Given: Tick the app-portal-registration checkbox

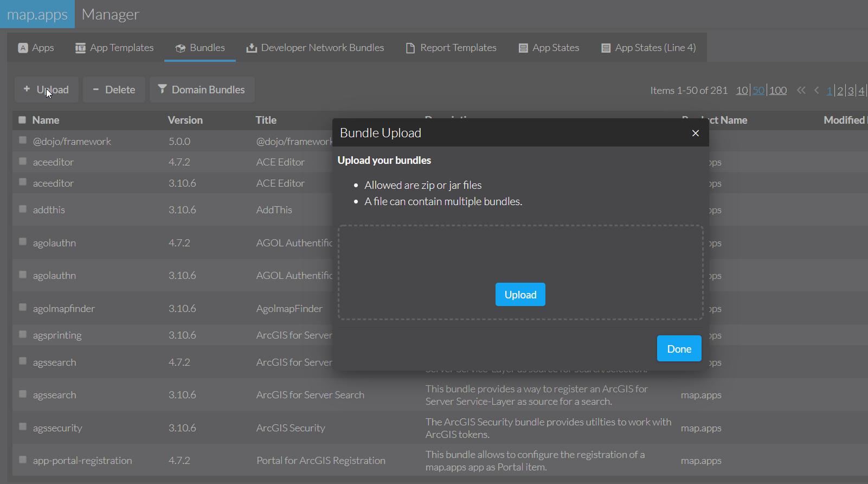Looking at the screenshot, I should click(x=23, y=460).
